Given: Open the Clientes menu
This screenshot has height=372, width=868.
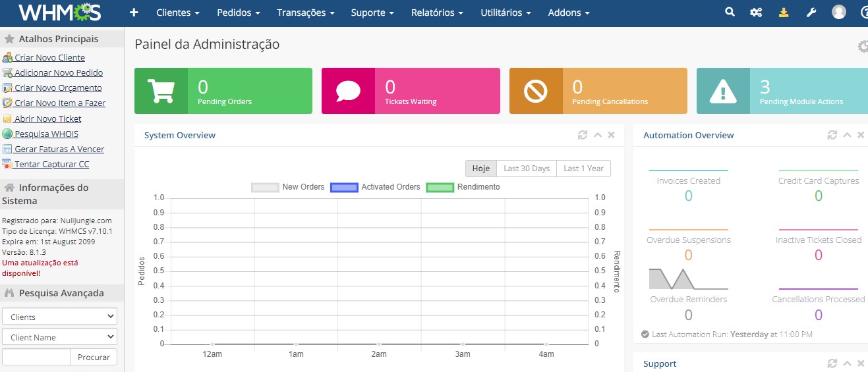Looking at the screenshot, I should pos(178,13).
